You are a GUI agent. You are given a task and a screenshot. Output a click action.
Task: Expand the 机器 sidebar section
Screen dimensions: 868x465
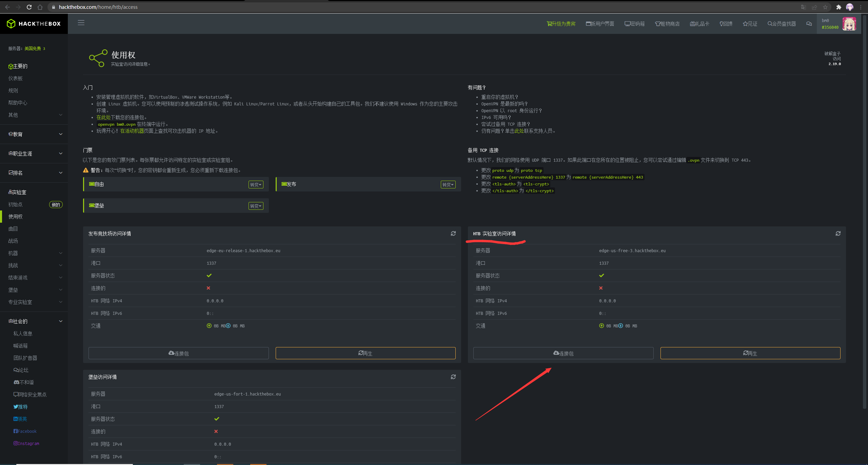34,253
